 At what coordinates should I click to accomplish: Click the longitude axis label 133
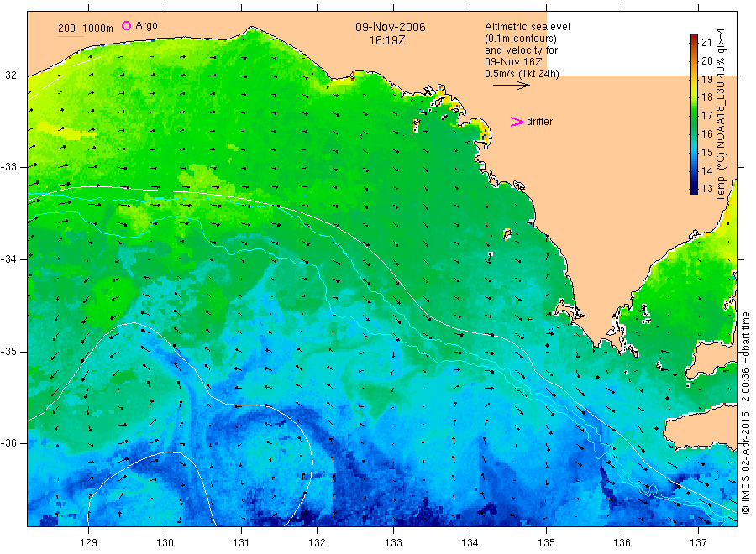(x=393, y=543)
